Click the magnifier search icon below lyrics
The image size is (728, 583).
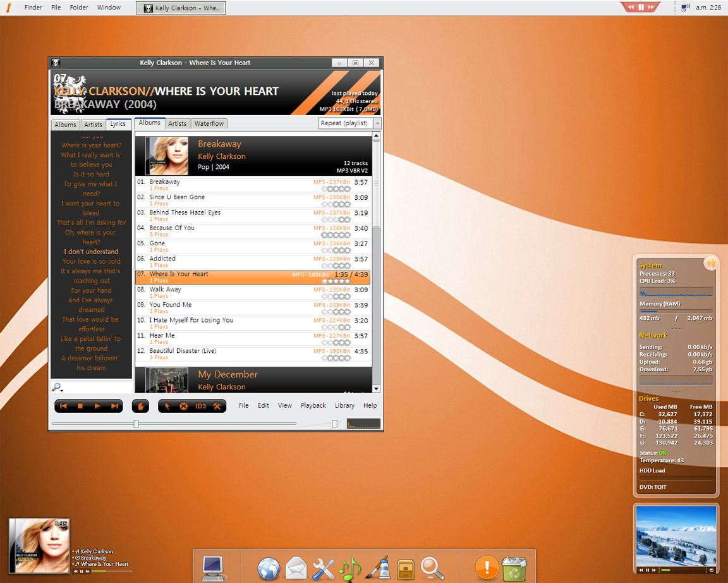[57, 387]
